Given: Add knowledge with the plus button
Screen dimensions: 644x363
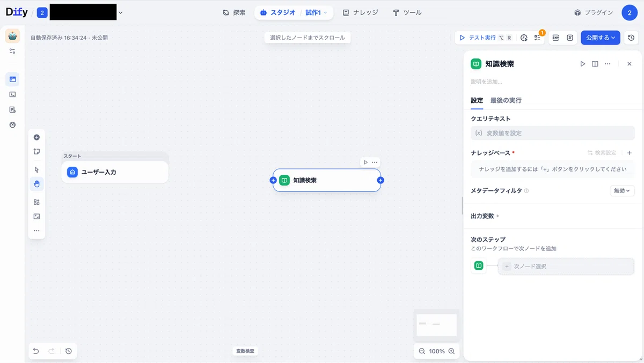Looking at the screenshot, I should 630,153.
